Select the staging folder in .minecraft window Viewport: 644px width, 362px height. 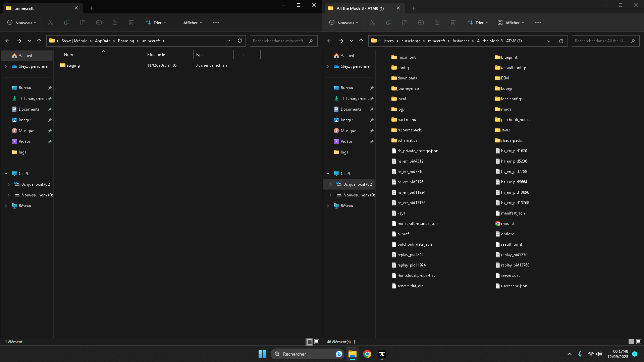[70, 65]
